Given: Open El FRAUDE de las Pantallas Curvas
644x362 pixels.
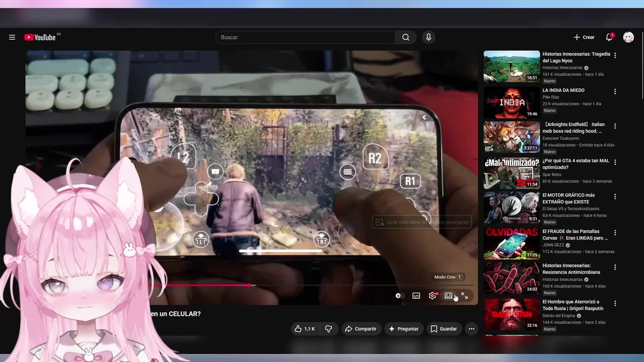Looking at the screenshot, I should pyautogui.click(x=575, y=235).
